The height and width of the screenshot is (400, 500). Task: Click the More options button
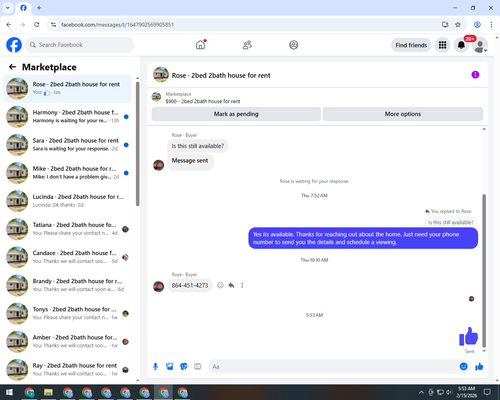tap(403, 114)
